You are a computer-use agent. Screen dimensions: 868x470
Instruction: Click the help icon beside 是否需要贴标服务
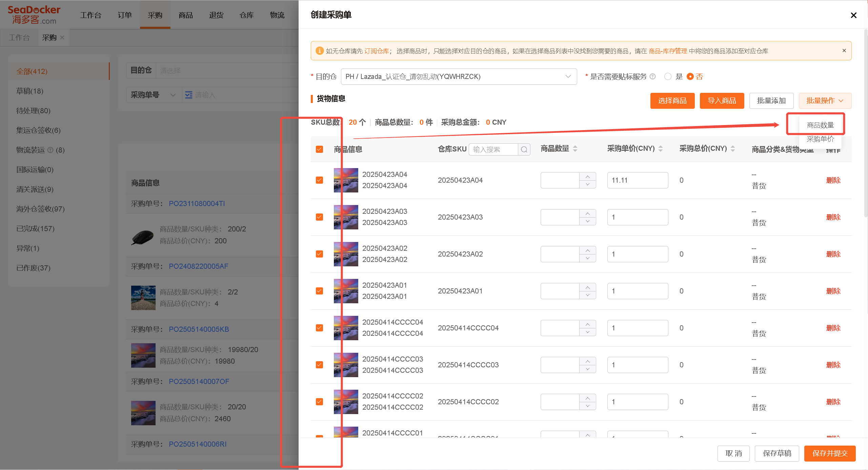tap(652, 77)
